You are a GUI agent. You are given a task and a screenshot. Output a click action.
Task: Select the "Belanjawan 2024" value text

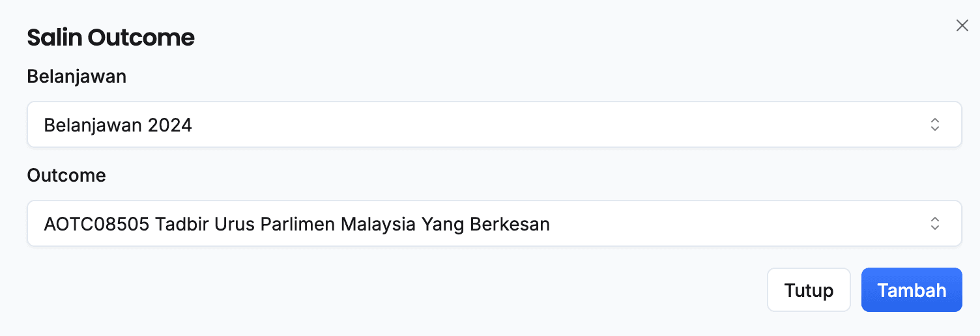118,125
